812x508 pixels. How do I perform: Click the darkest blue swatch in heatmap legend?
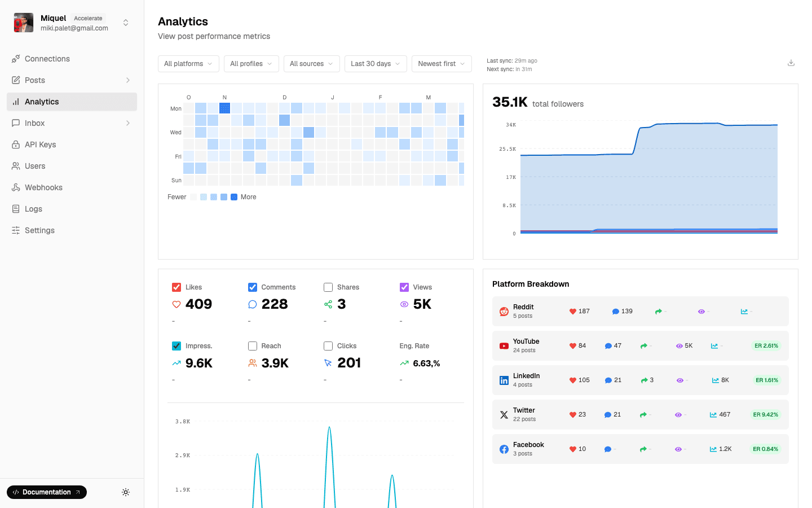233,197
